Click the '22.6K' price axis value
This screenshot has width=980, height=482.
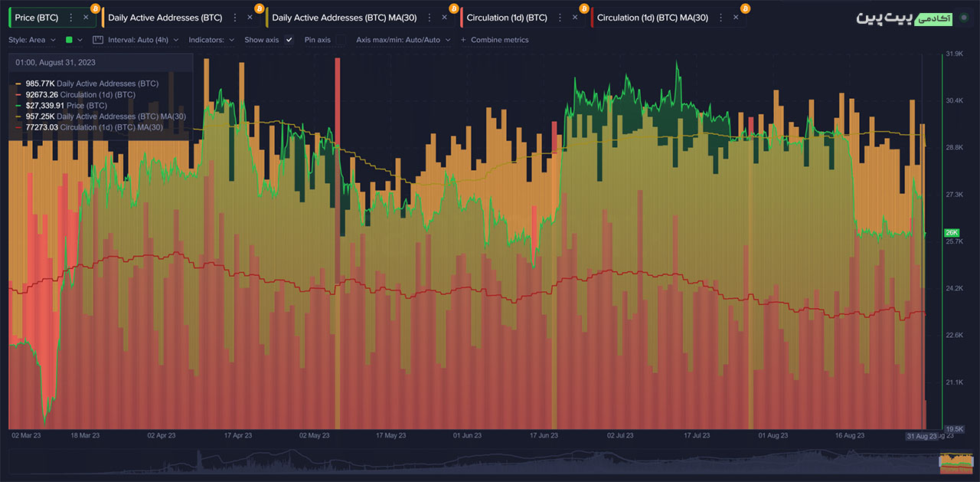[954, 335]
